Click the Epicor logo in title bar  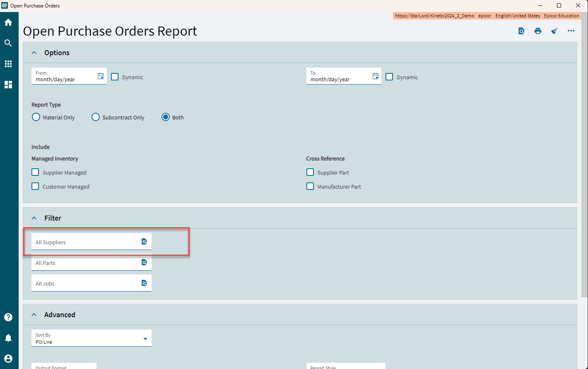click(5, 5)
